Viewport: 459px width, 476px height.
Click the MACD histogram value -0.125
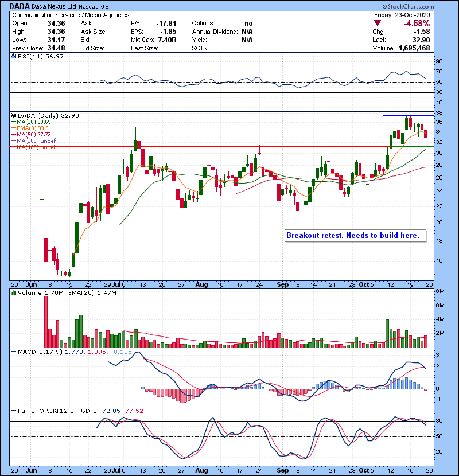pos(121,352)
